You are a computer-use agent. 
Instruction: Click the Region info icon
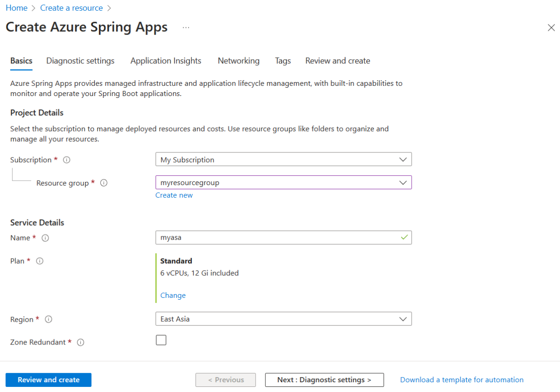49,320
